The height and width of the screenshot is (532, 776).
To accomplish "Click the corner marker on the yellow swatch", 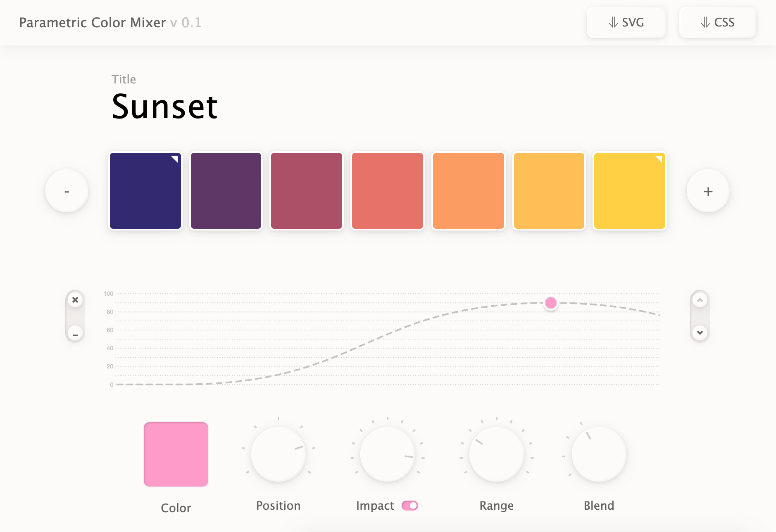I will (659, 160).
